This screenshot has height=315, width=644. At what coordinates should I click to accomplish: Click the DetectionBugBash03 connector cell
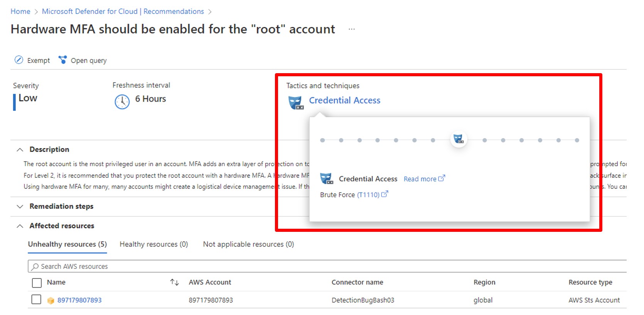coord(363,300)
